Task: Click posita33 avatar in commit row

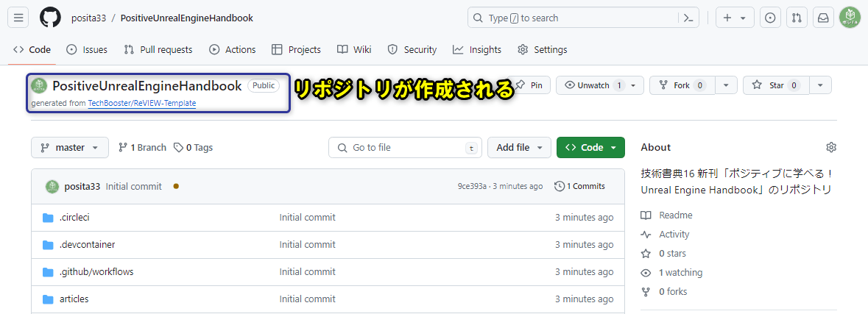Action: 52,186
